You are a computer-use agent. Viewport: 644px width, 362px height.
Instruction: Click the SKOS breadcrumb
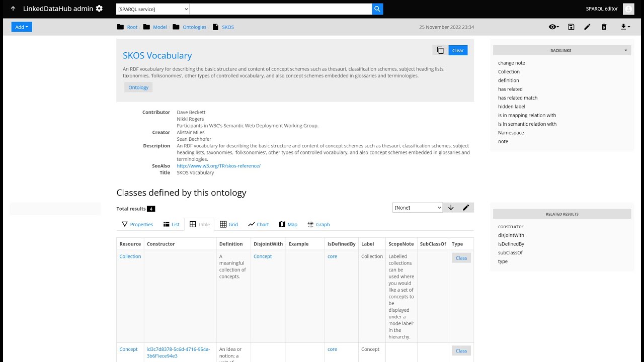[228, 27]
